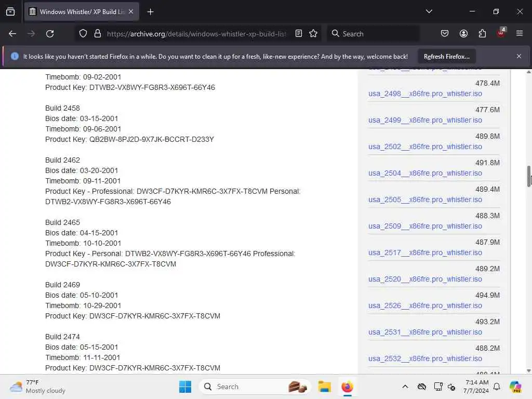Click the Build 2462 heading text
The width and height of the screenshot is (532, 399).
62,160
